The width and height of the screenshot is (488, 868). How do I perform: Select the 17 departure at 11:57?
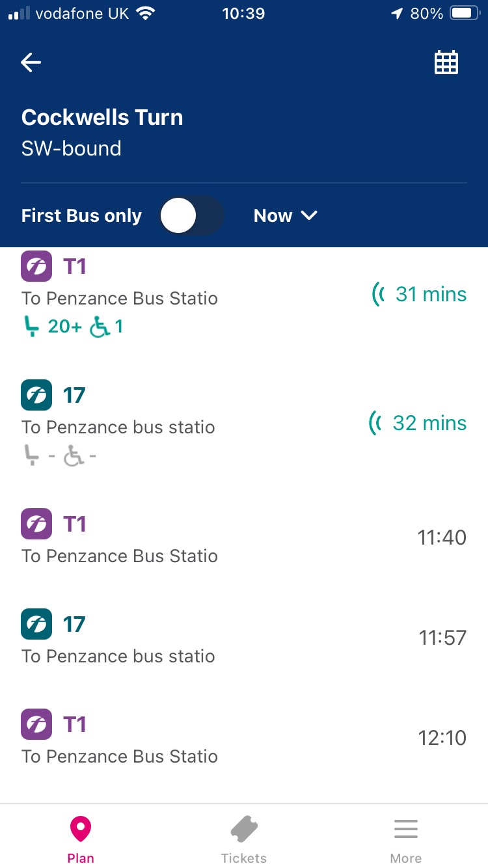(243, 639)
